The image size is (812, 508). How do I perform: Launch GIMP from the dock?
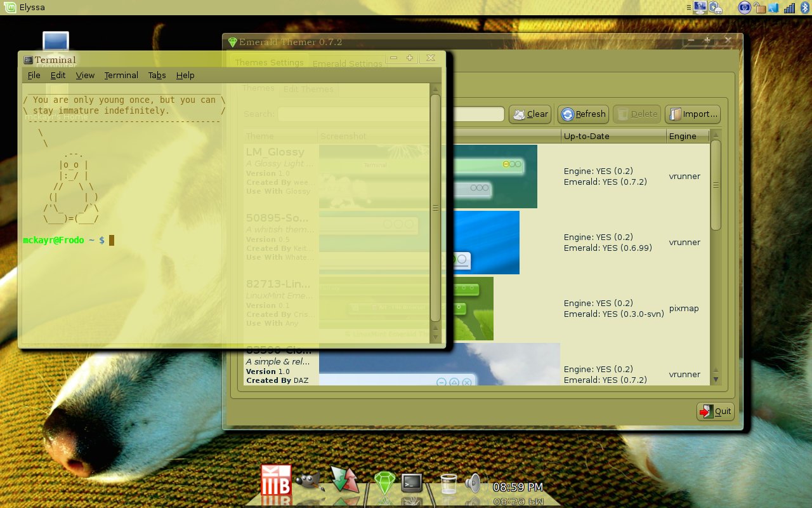311,483
